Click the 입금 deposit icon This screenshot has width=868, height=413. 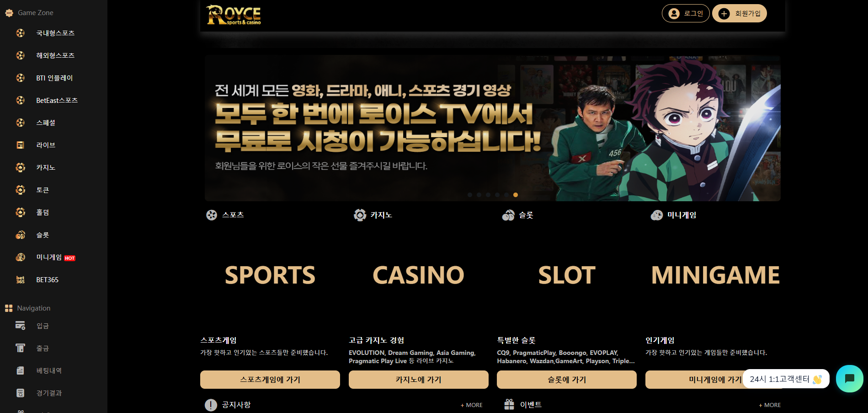point(21,326)
